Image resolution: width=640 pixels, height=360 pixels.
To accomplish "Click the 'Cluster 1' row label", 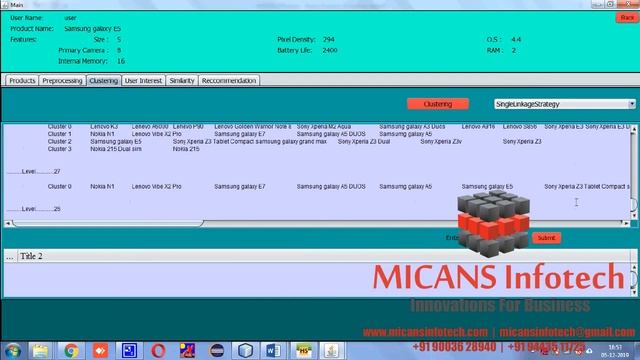I will pos(60,134).
